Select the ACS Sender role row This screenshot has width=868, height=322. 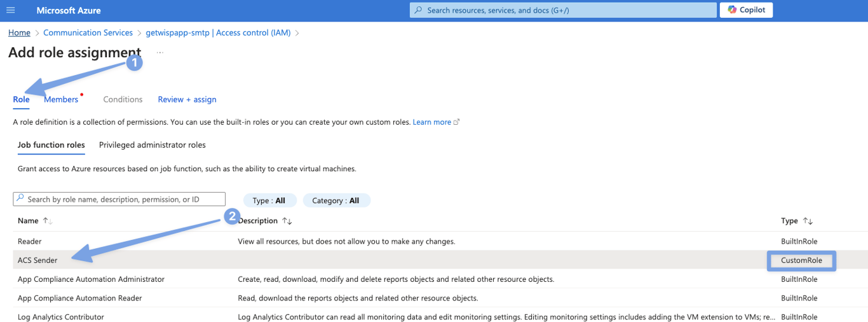(37, 260)
